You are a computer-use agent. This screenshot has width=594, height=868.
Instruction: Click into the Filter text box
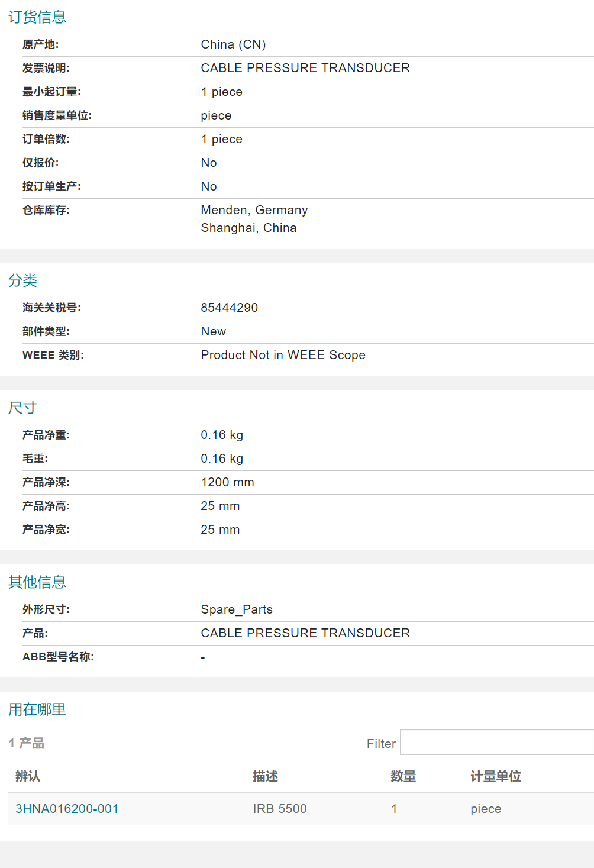coord(496,743)
